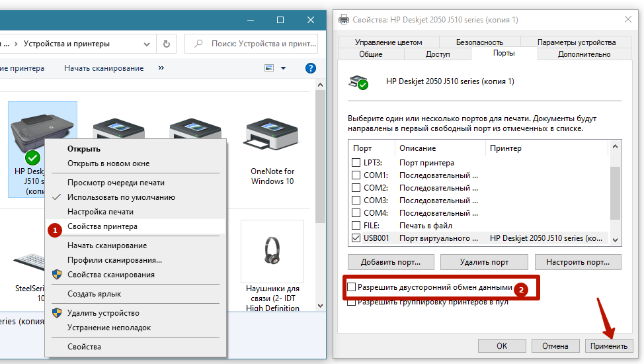Click the blue help question mark icon

coord(311,68)
